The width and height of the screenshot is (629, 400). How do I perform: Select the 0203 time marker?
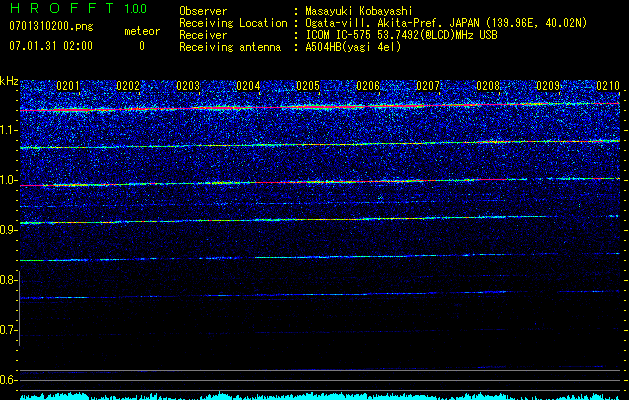(x=188, y=86)
